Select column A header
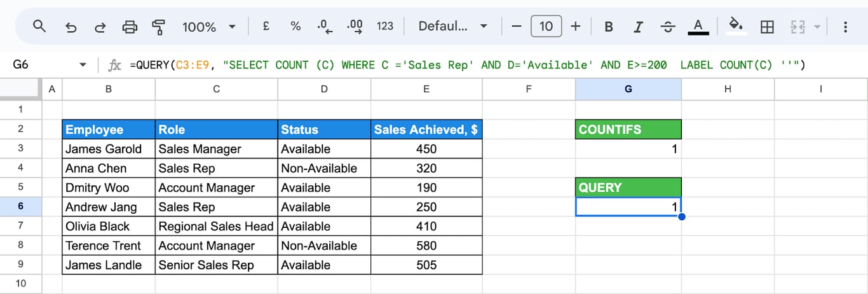 [x=51, y=90]
